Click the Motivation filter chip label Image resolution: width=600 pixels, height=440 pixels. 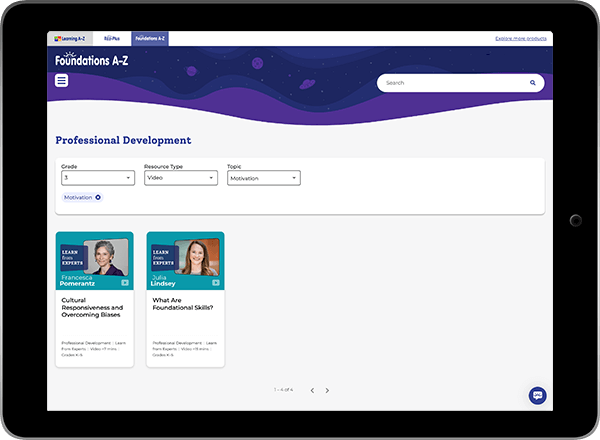coord(78,197)
